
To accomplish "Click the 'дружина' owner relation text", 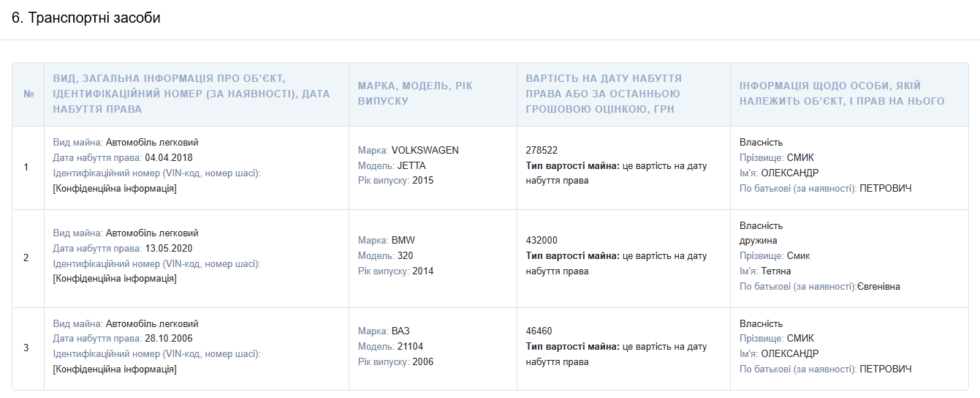I will point(758,241).
